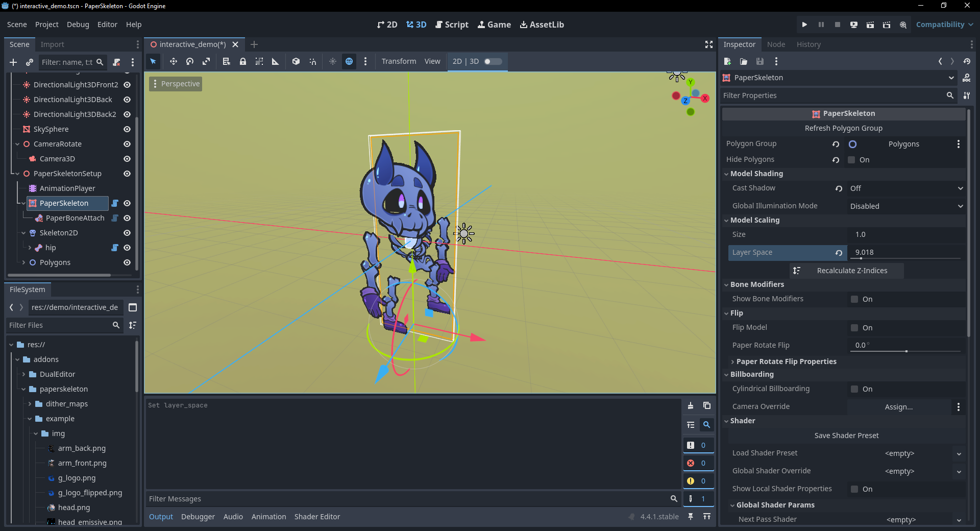Screen dimensions: 980x531
Task: Enable Show Bone Modifiers checkbox
Action: tap(854, 299)
